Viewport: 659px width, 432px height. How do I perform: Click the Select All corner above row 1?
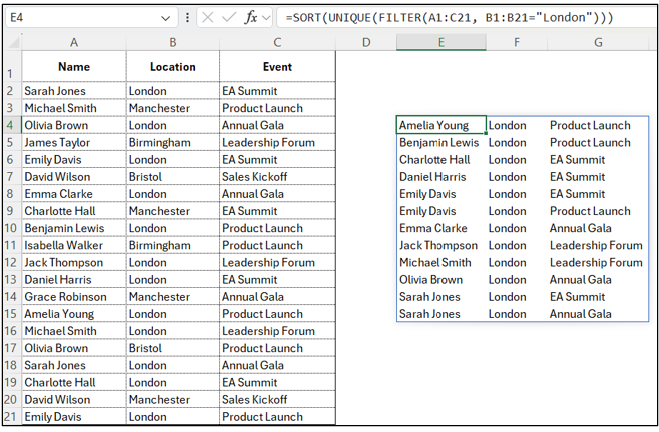(11, 41)
